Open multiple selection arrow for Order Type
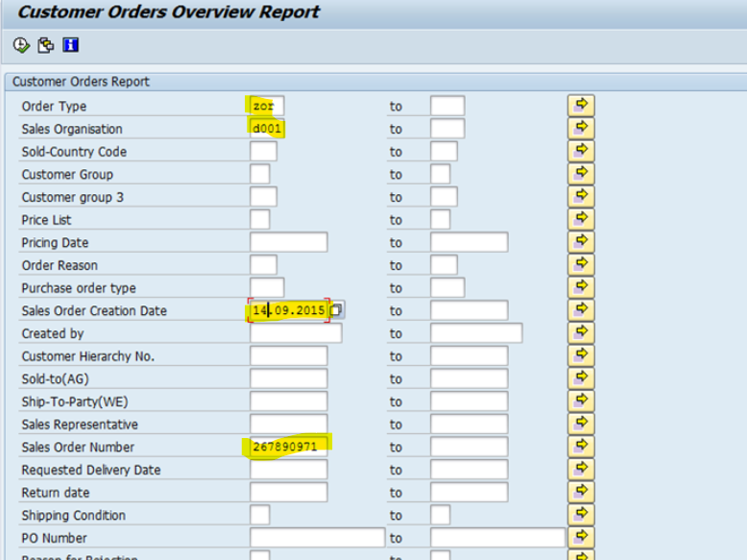The image size is (747, 560). point(581,106)
